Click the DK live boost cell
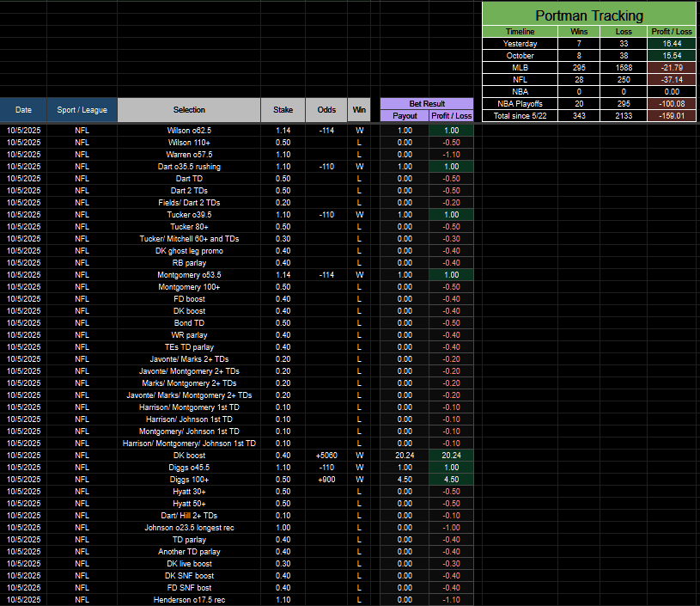The height and width of the screenshot is (606, 700). pyautogui.click(x=189, y=564)
